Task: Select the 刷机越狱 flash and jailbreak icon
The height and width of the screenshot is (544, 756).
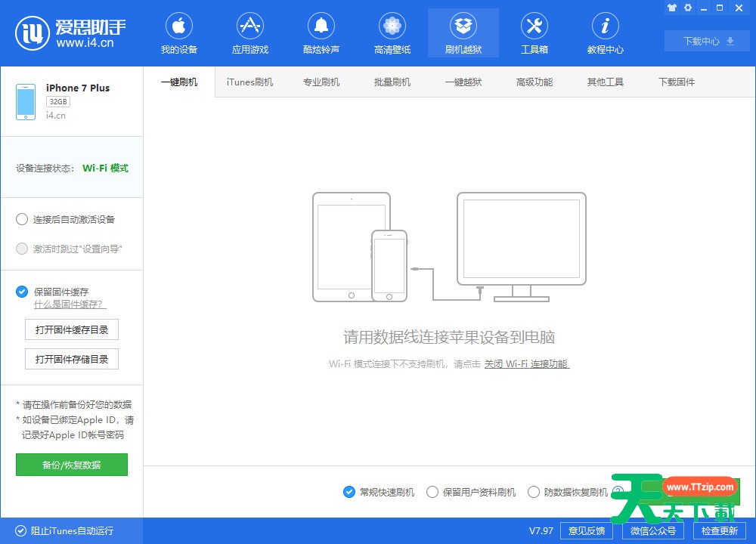Action: [x=463, y=33]
